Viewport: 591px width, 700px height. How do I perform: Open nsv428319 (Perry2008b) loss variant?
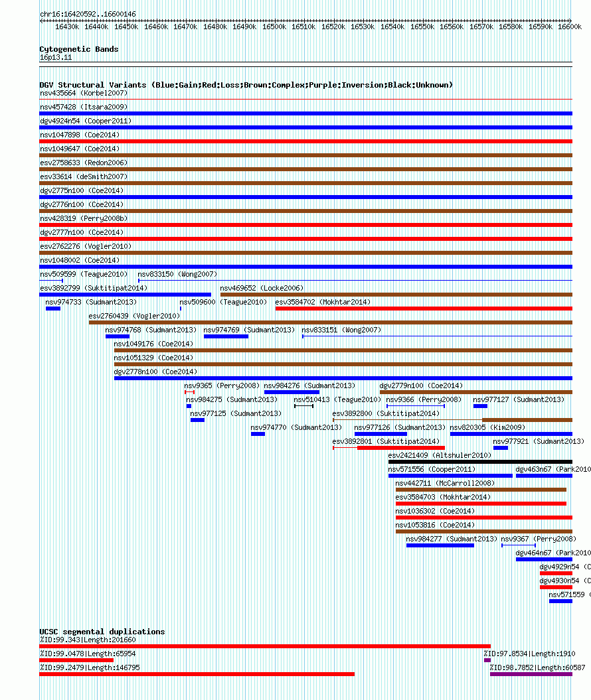tap(84, 218)
